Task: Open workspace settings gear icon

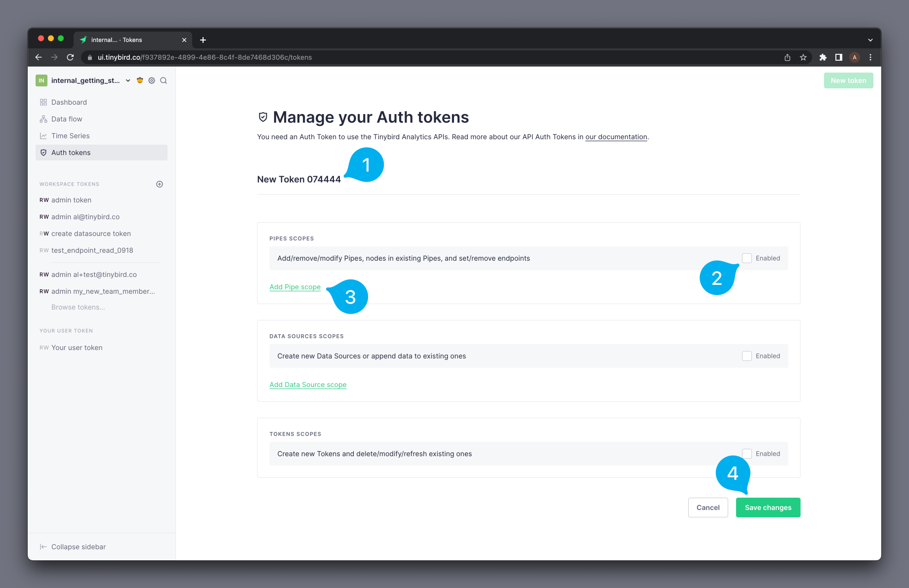Action: point(152,80)
